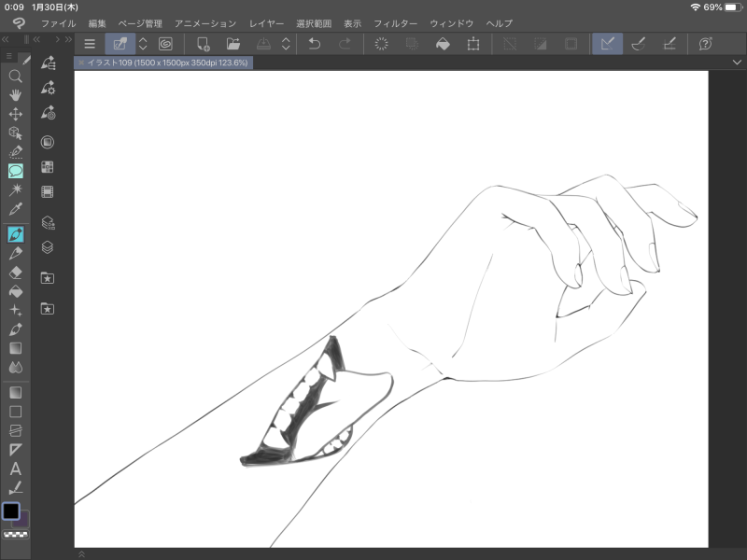Select the Magnifier zoom tool
This screenshot has height=560, width=747.
click(x=15, y=77)
